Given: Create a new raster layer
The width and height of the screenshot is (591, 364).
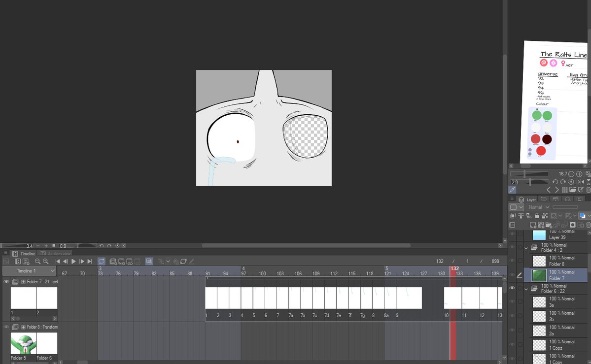Looking at the screenshot, I should click(533, 225).
